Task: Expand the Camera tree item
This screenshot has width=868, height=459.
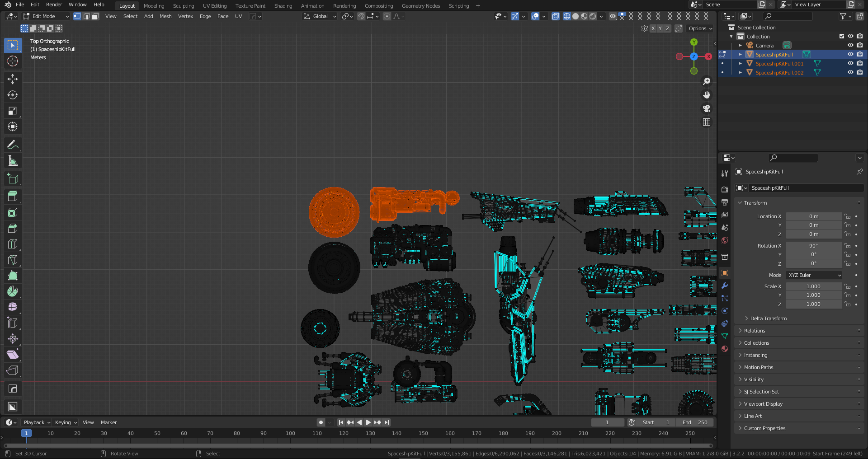Action: (x=740, y=46)
